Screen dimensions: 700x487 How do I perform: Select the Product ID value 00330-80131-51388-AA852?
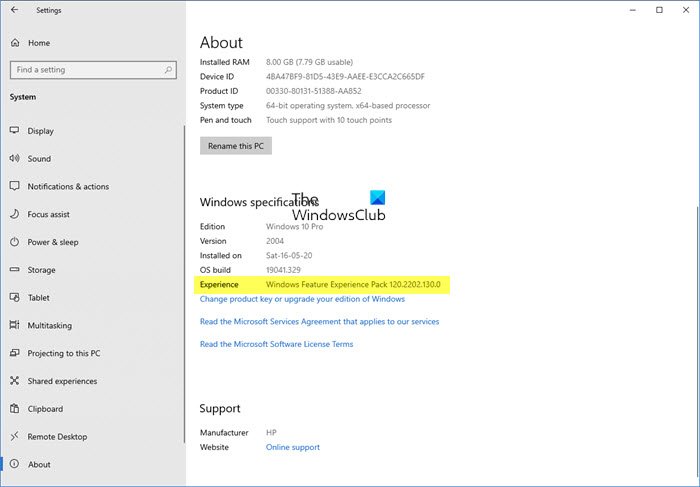click(x=313, y=91)
